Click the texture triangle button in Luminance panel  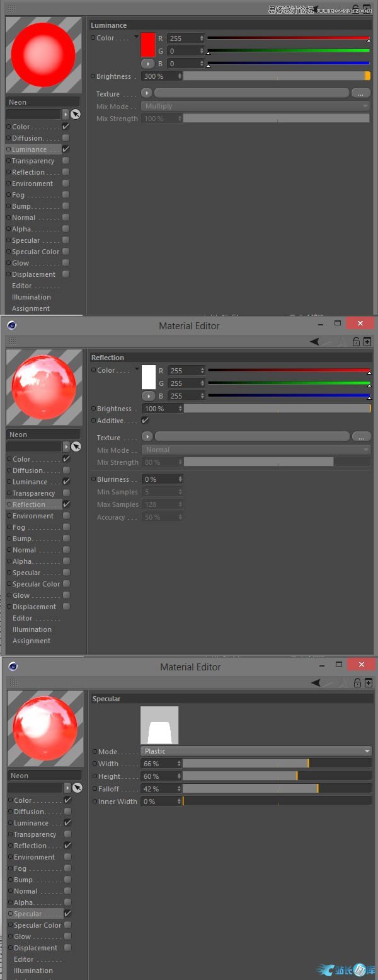tap(149, 93)
